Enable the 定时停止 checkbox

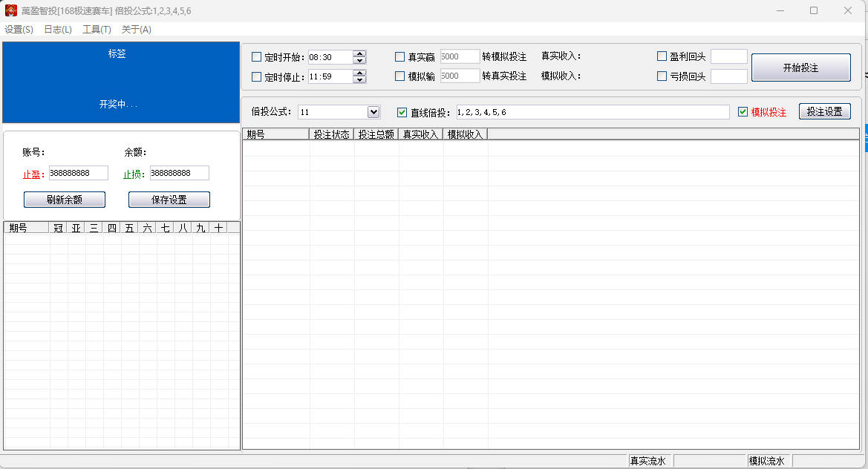pyautogui.click(x=256, y=77)
